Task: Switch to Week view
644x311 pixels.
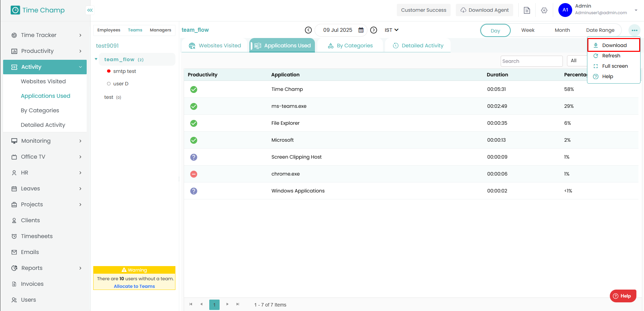Action: tap(528, 30)
